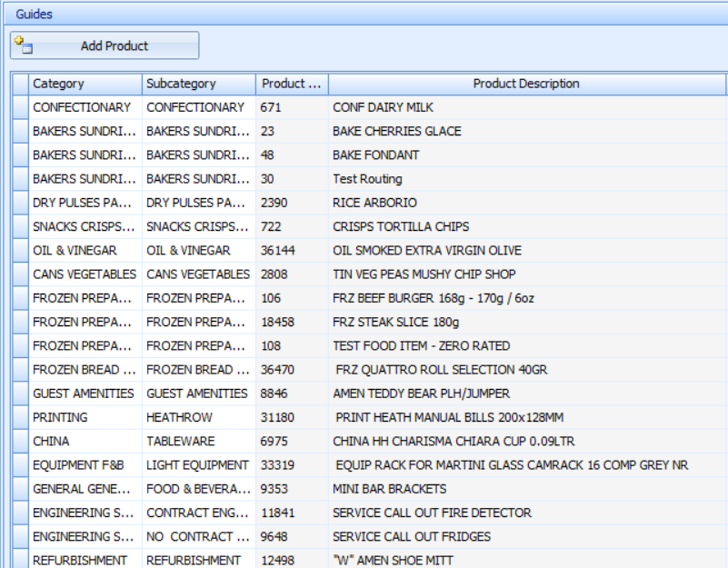Select row selector for BAKE CHERRIES GLACE

coord(19,131)
